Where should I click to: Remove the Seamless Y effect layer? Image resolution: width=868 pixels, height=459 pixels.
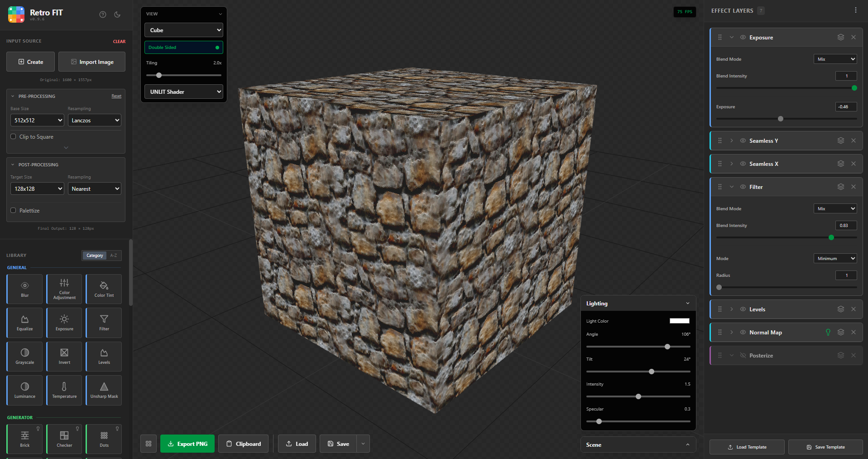[854, 140]
